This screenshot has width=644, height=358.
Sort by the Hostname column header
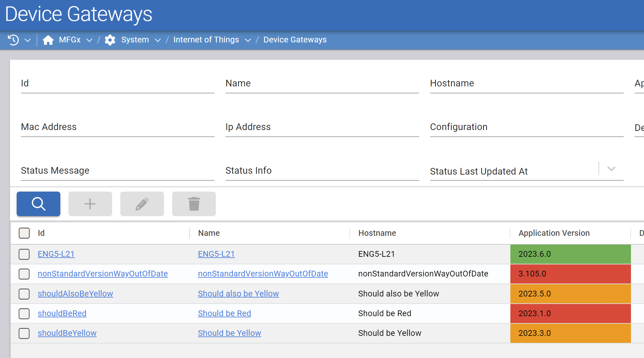pyautogui.click(x=377, y=233)
